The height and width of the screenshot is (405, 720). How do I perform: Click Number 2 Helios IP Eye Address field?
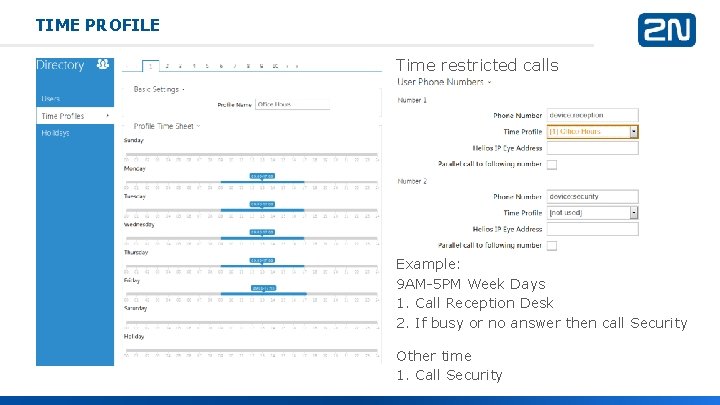coord(592,229)
